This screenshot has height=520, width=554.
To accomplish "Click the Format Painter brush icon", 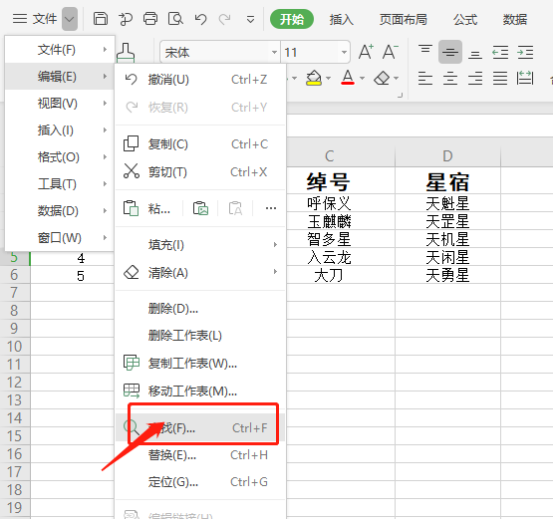I will [x=126, y=52].
